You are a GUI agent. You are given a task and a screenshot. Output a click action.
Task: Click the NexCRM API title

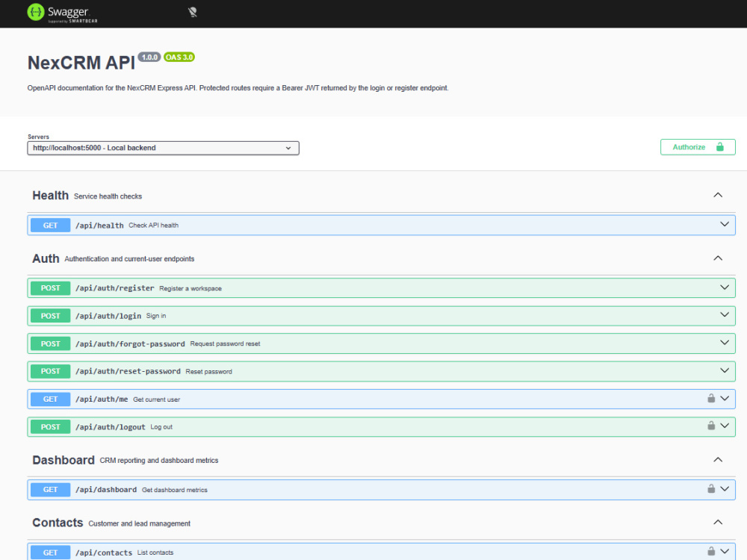tap(81, 63)
